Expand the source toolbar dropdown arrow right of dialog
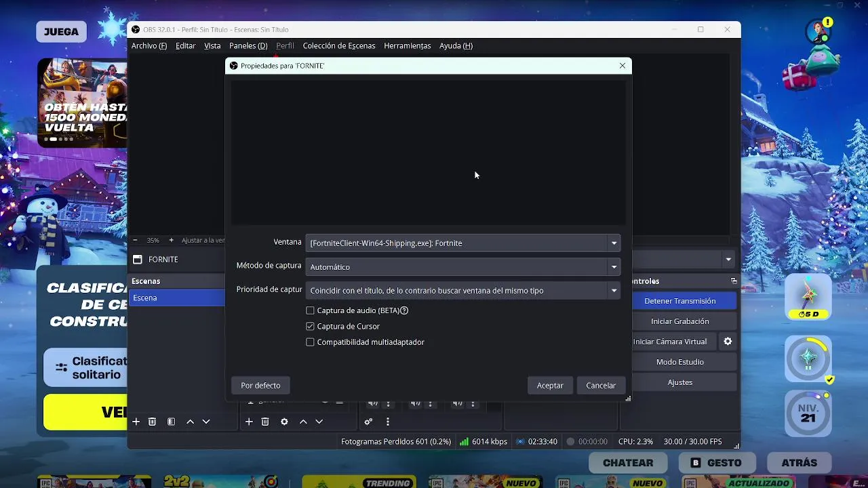 point(728,260)
